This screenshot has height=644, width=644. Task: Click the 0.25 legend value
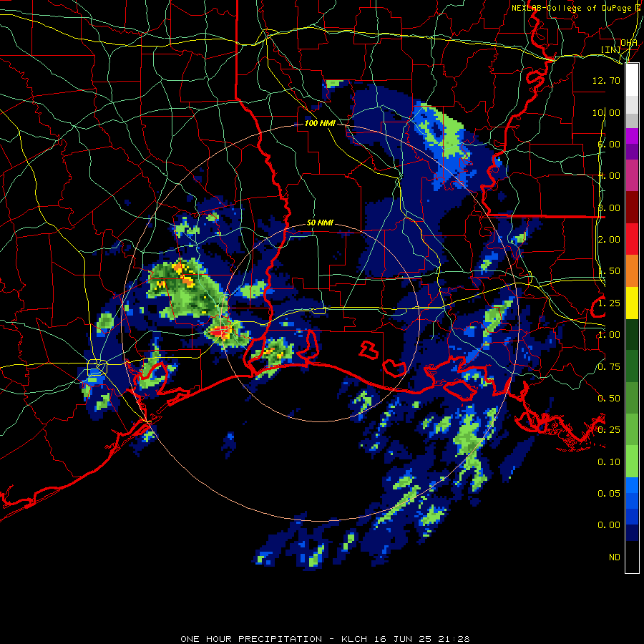[x=609, y=430]
